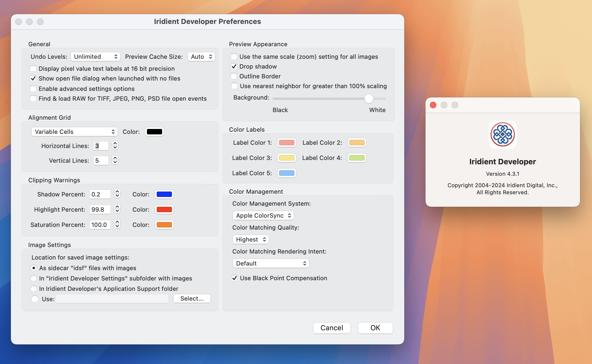Click the Highlight Percent stepper
This screenshot has width=592, height=364.
tap(117, 209)
